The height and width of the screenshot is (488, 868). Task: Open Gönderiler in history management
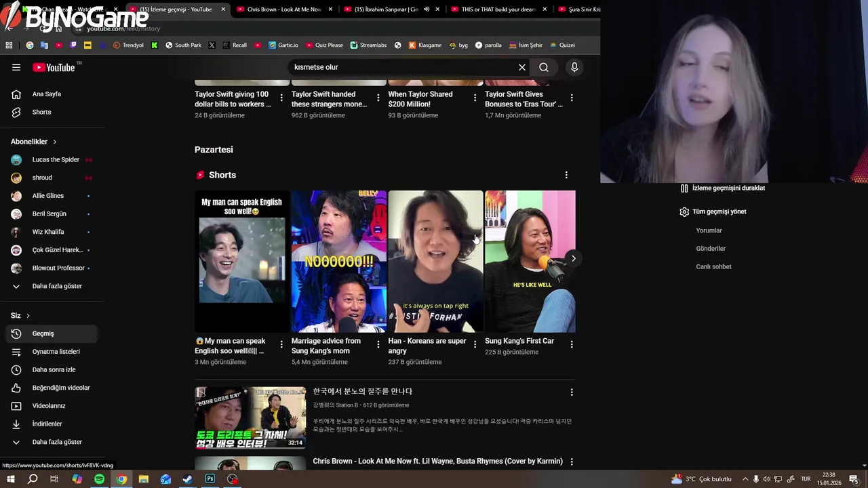[x=711, y=249]
